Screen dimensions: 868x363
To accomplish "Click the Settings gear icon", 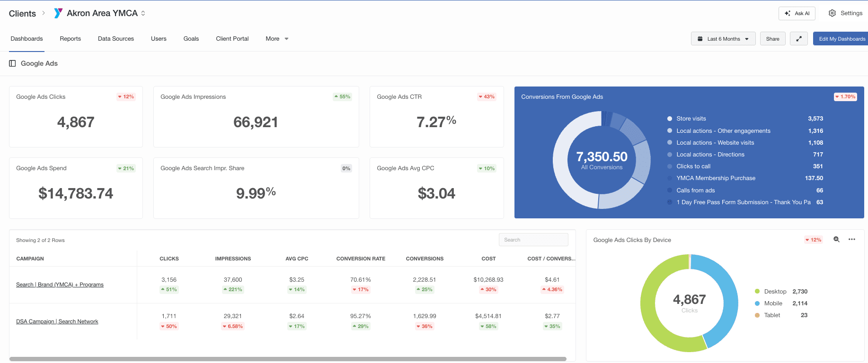I will pos(832,13).
